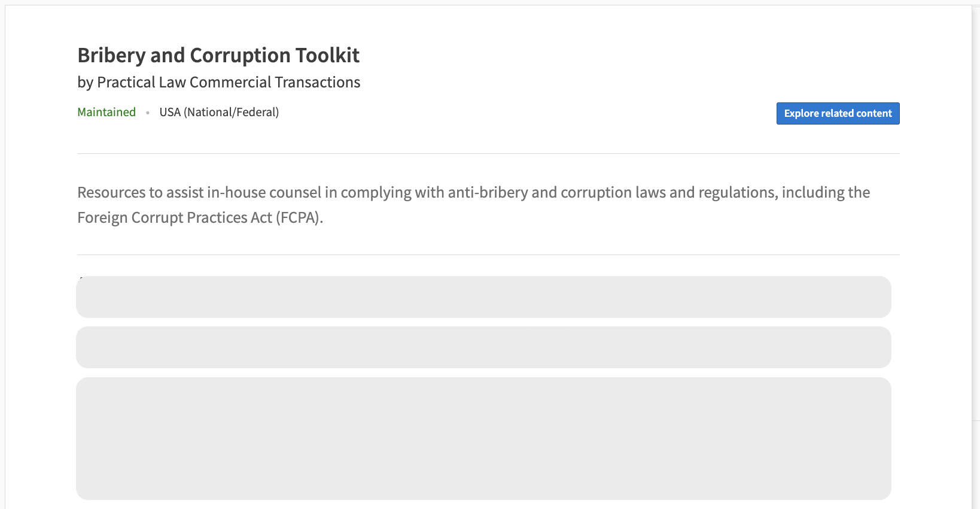
Task: Click the Explore related content button
Action: 838,113
